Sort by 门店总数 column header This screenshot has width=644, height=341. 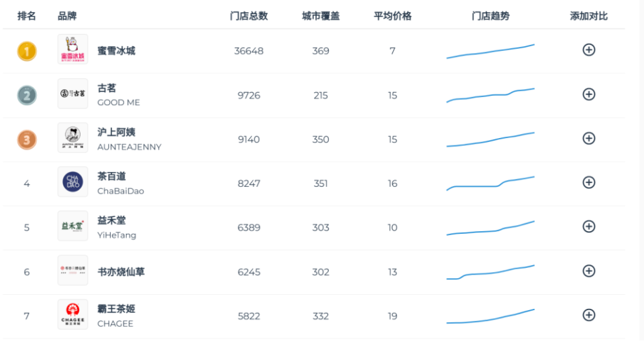[x=248, y=15]
